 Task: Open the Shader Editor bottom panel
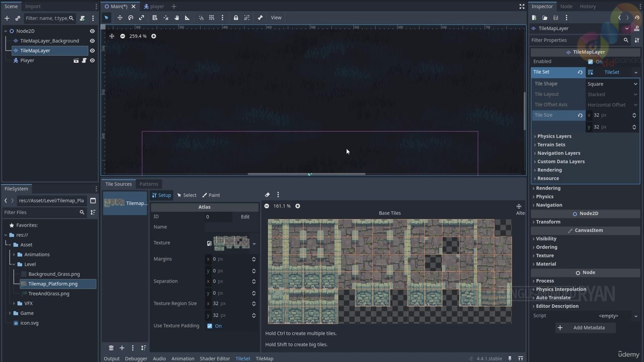pyautogui.click(x=215, y=358)
